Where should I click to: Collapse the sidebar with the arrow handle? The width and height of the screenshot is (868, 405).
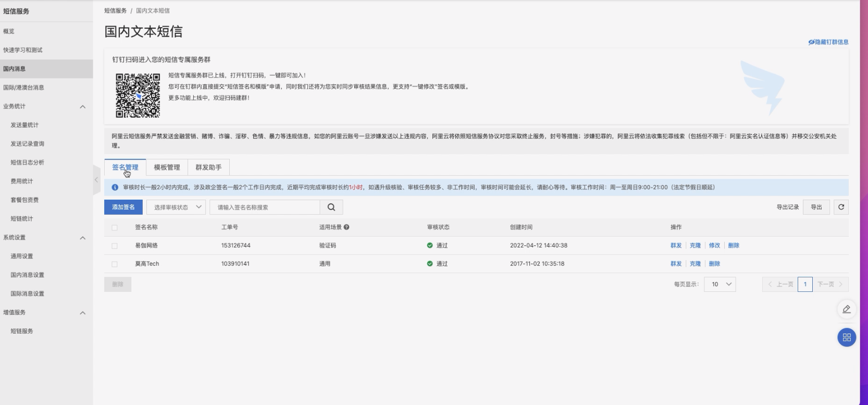[96, 180]
